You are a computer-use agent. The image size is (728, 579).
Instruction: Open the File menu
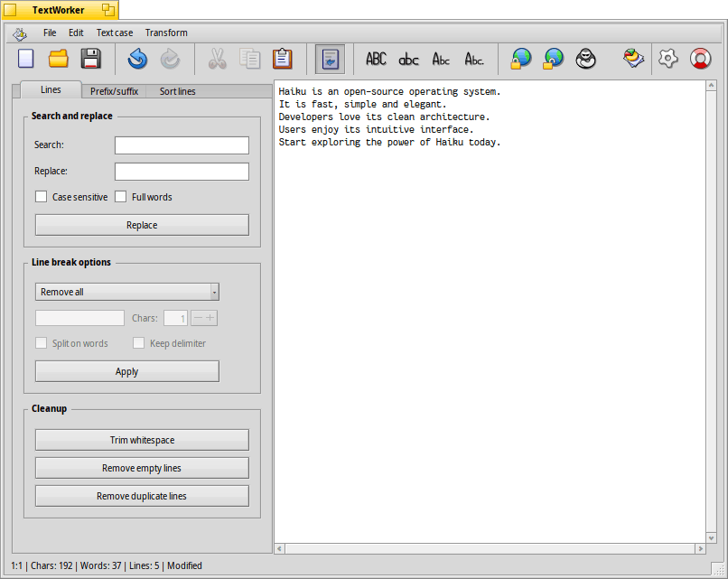pyautogui.click(x=50, y=33)
